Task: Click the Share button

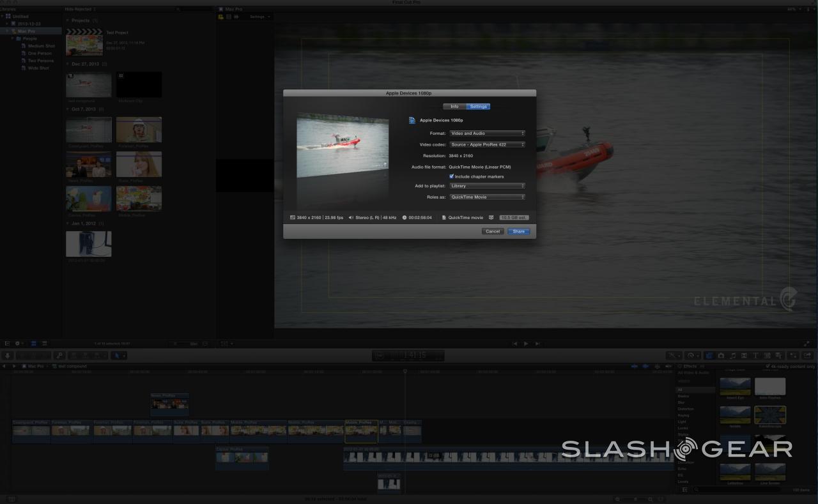Action: 518,231
